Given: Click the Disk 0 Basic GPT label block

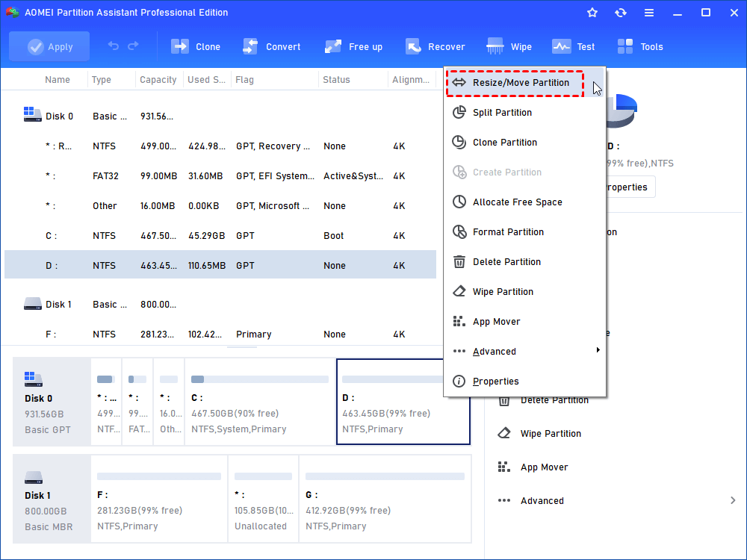Looking at the screenshot, I should point(52,402).
